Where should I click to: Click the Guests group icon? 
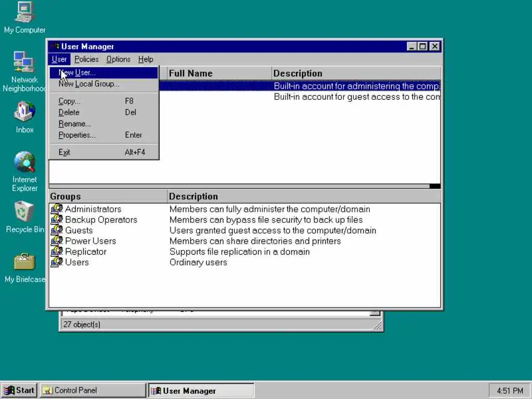[x=57, y=230]
